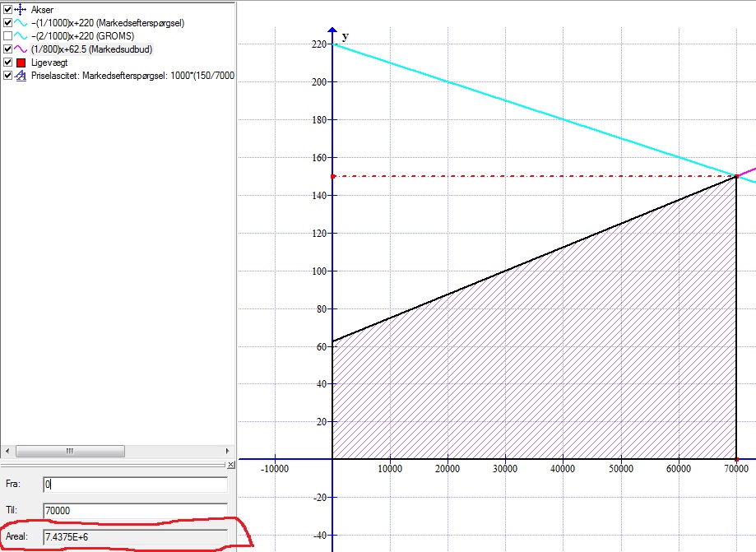
Task: Click the cyan curve icon for Markedsefterspørgsel
Action: pyautogui.click(x=21, y=23)
